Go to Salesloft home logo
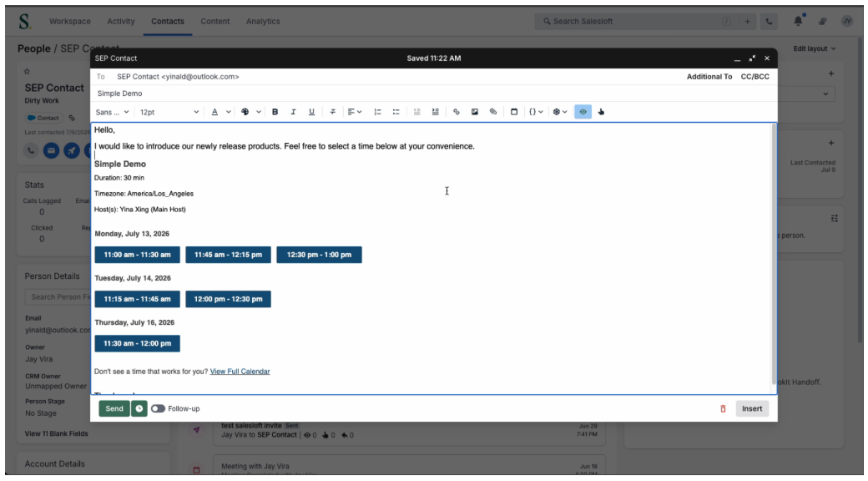The height and width of the screenshot is (481, 868). click(24, 22)
